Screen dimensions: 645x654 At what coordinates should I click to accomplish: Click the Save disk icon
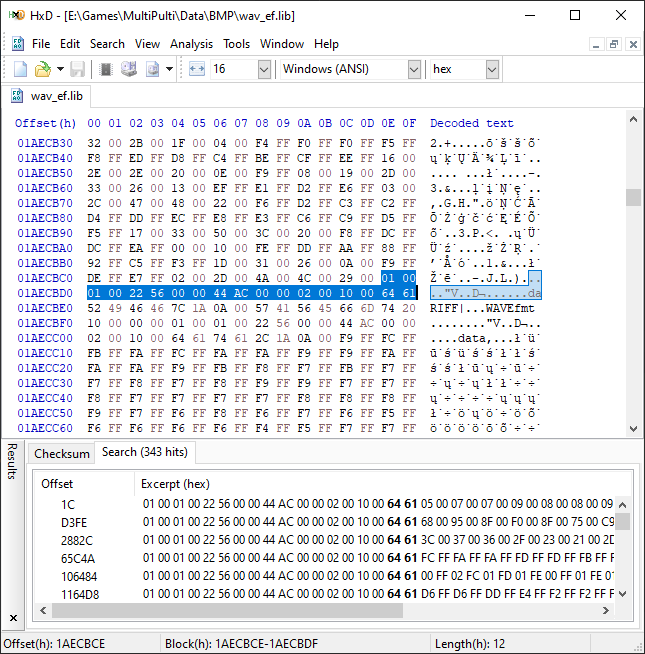pos(77,69)
